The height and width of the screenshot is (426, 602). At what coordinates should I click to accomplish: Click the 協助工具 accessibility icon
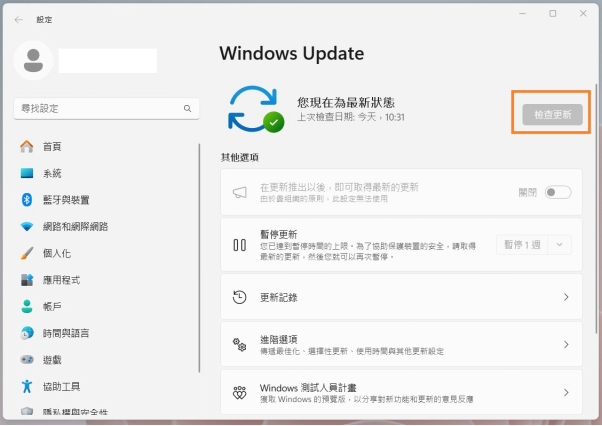(26, 386)
